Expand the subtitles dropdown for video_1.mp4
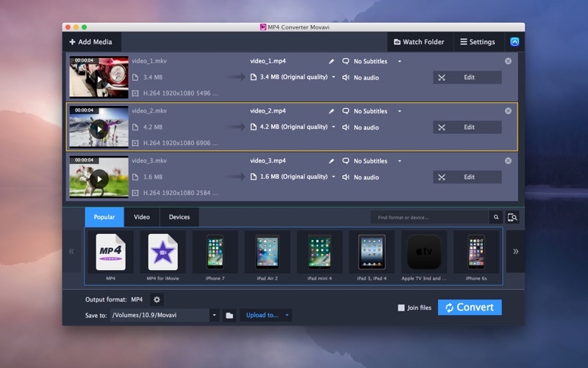588x368 pixels. click(399, 61)
